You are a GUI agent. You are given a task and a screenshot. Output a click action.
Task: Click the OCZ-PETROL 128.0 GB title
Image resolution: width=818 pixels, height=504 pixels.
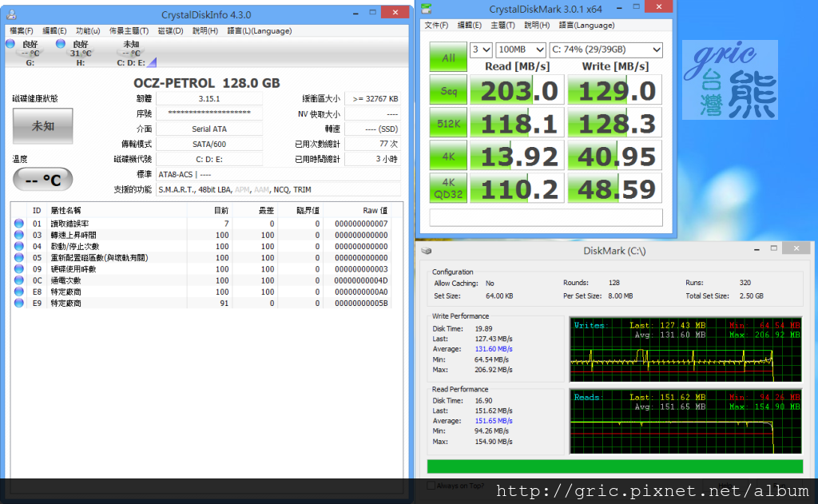coord(207,83)
